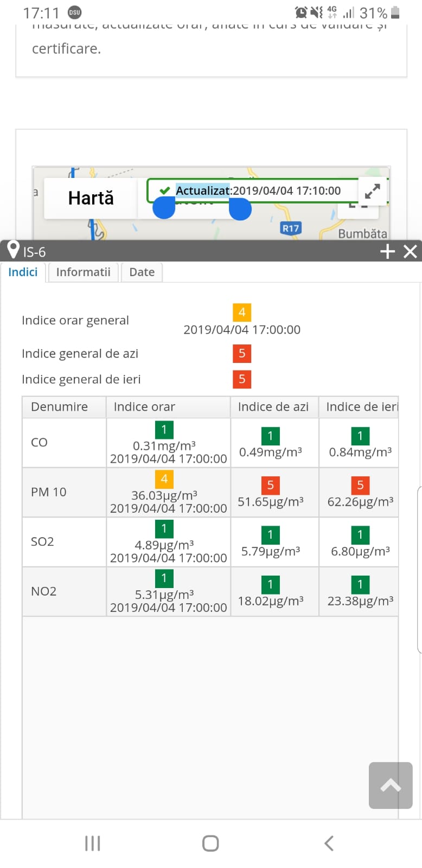Tap the Android back navigation button

(x=329, y=843)
